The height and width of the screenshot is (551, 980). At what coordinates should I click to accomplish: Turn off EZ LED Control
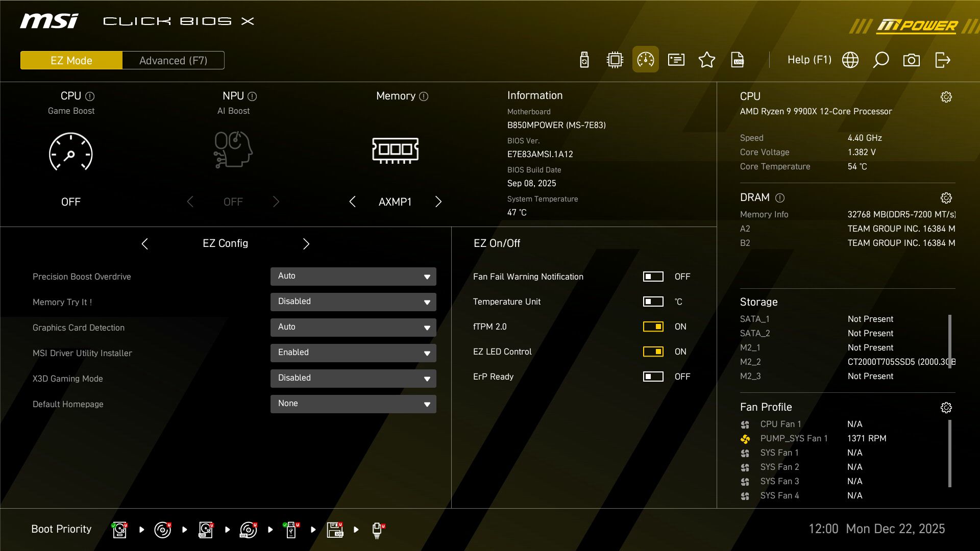click(x=653, y=352)
